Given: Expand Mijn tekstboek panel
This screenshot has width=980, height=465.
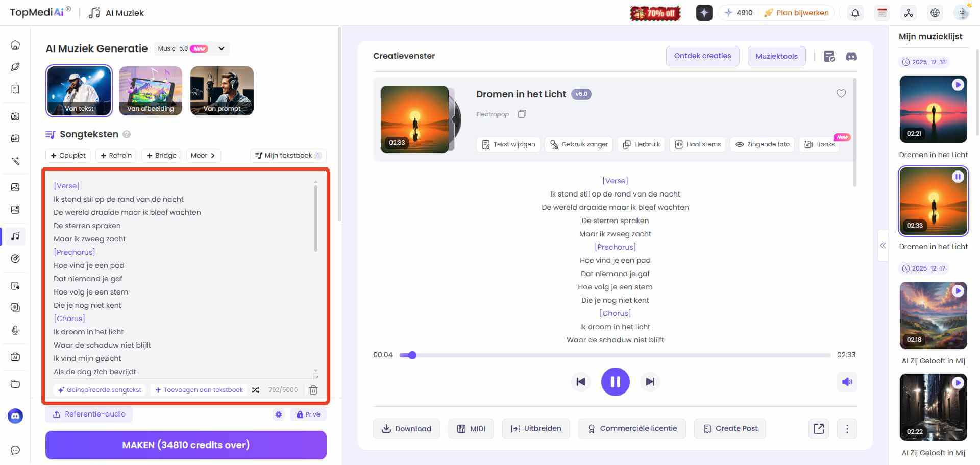Looking at the screenshot, I should click(x=287, y=155).
